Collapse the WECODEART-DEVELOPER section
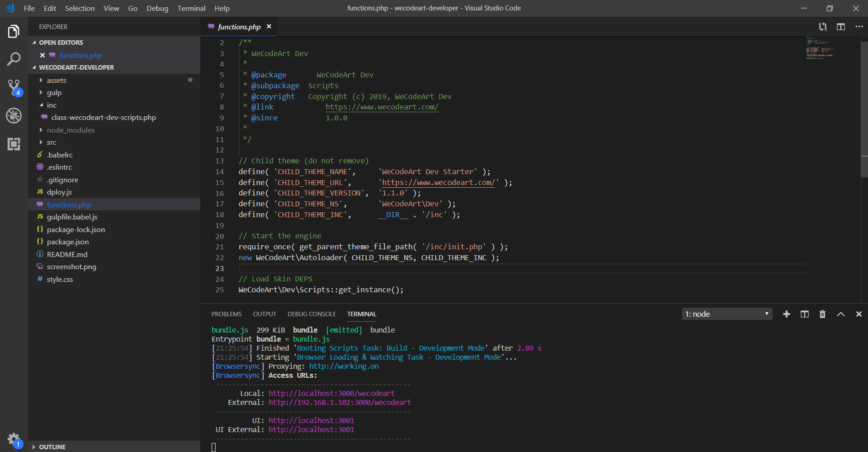Viewport: 868px width, 452px height. pyautogui.click(x=34, y=67)
